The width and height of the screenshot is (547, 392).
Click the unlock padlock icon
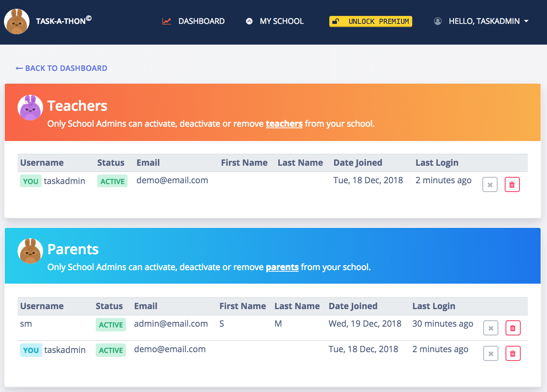tap(336, 21)
